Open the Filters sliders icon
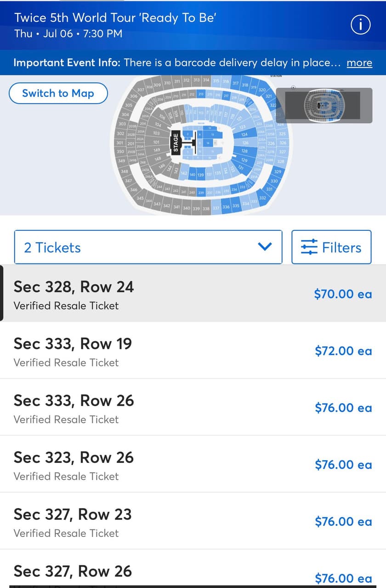Image resolution: width=386 pixels, height=588 pixels. [x=309, y=247]
